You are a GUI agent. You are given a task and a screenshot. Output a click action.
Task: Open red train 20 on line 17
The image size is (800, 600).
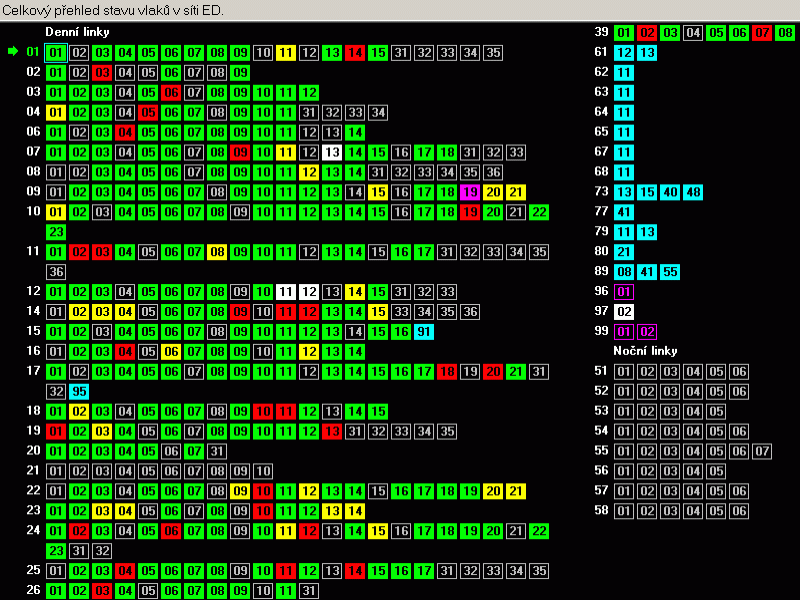click(493, 371)
